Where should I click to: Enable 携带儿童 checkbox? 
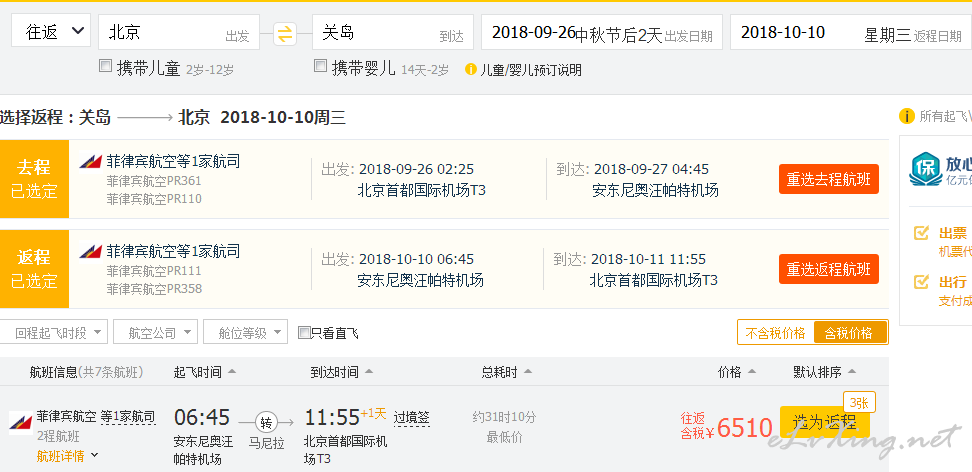pos(105,66)
